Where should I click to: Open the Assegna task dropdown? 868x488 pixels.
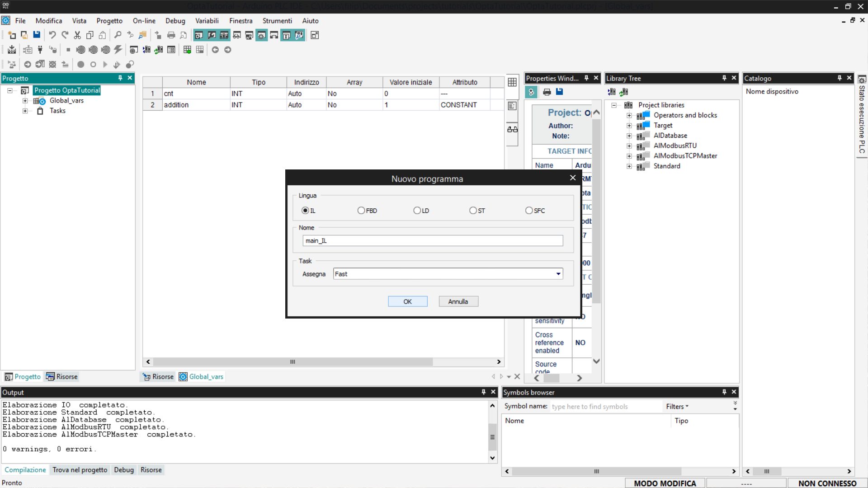click(x=558, y=274)
